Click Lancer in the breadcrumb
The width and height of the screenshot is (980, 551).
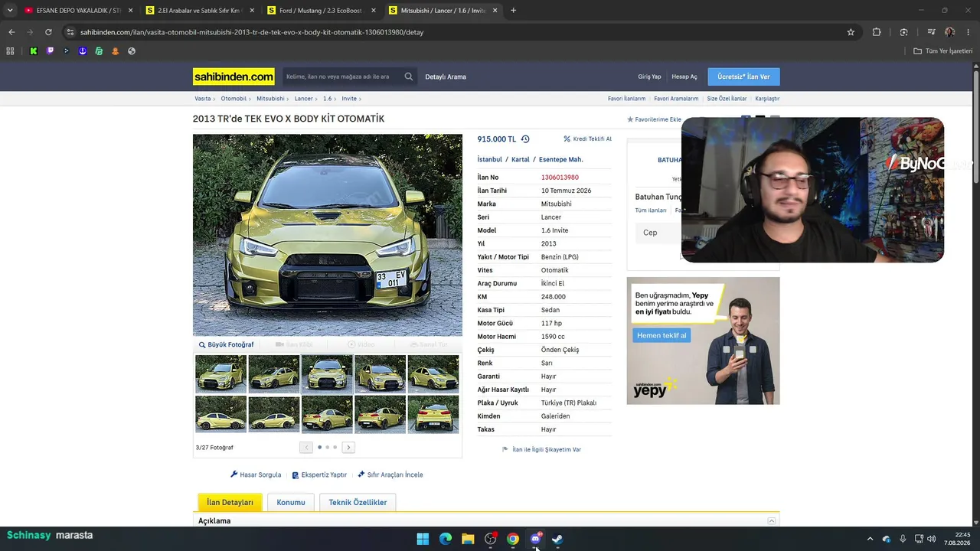point(303,99)
